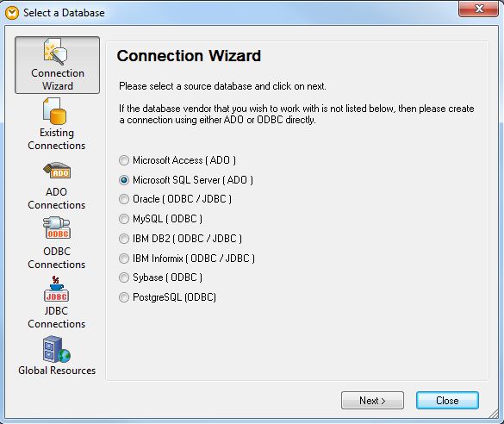The image size is (504, 424).
Task: Select the ODBC Connections plug icon
Action: point(56,228)
